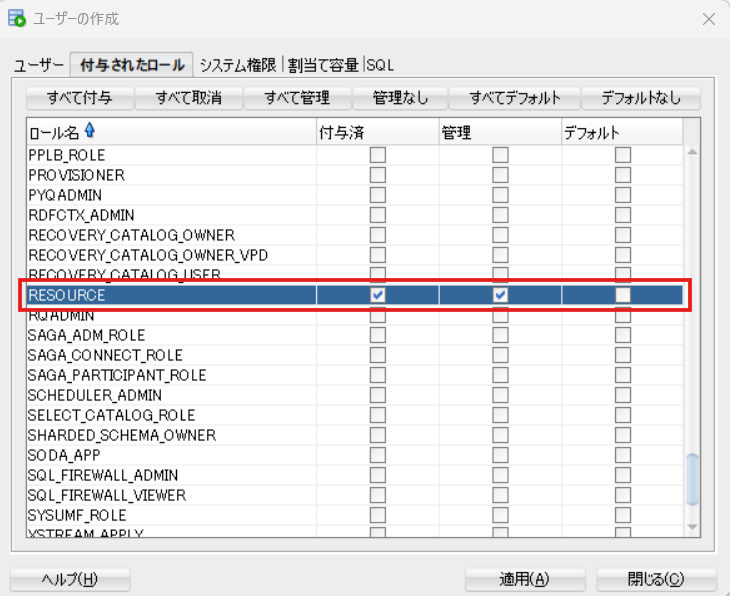This screenshot has height=596, width=730.
Task: Apply changes with 適用(A) button
Action: [525, 579]
